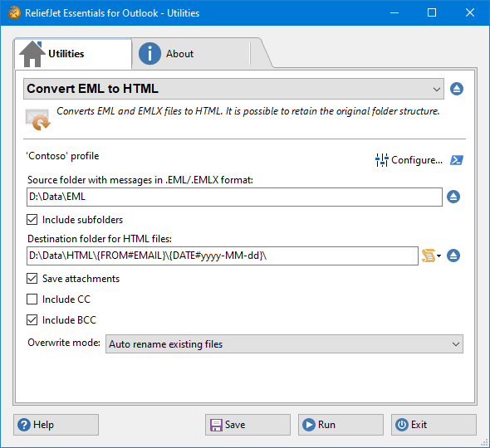Click the Run button
The image size is (490, 448).
[x=341, y=425]
